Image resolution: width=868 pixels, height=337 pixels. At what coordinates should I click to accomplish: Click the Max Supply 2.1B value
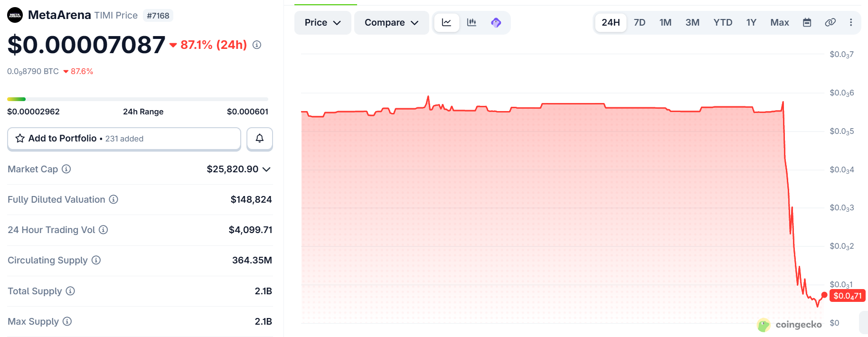(x=264, y=321)
